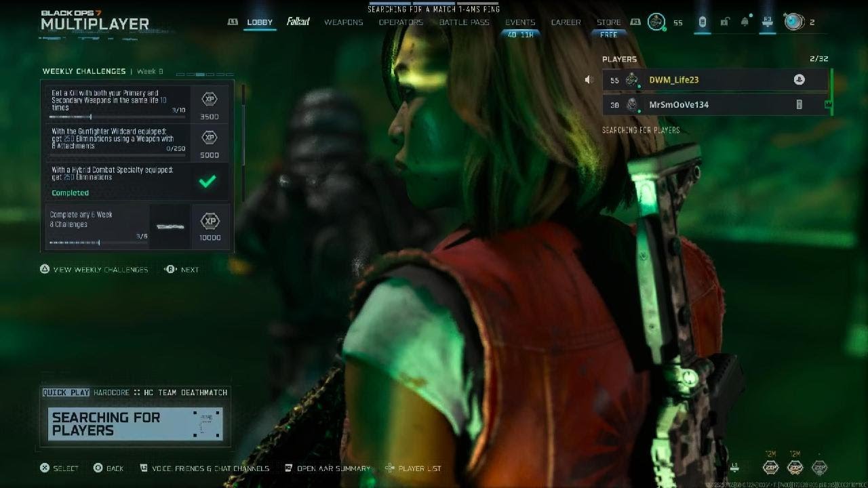The height and width of the screenshot is (488, 868).
Task: Click the Back prompt
Action: pos(108,468)
